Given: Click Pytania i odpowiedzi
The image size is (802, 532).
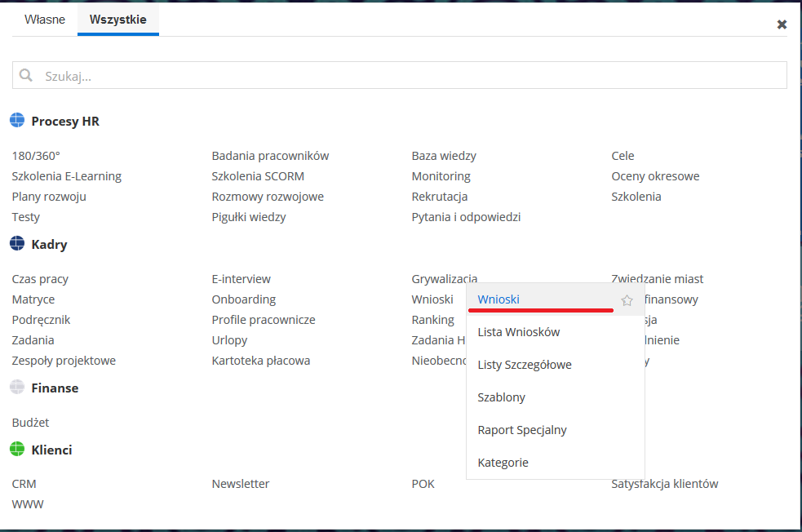Looking at the screenshot, I should [x=466, y=217].
